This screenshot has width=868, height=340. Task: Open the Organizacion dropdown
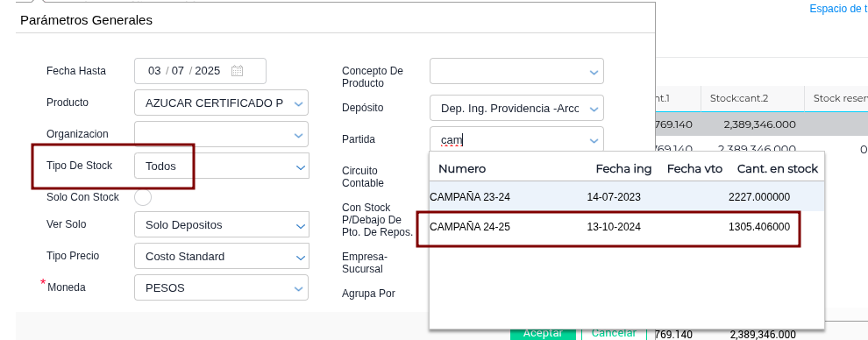pos(222,134)
